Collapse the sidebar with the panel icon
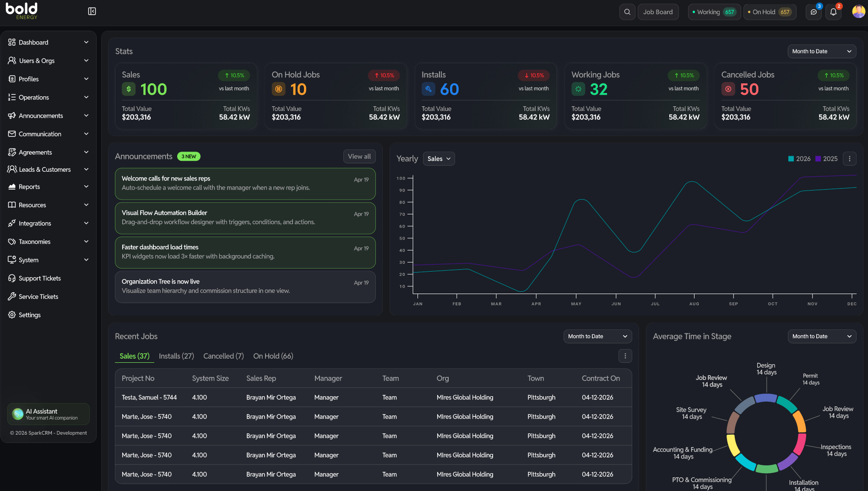This screenshot has height=491, width=868. [x=92, y=11]
